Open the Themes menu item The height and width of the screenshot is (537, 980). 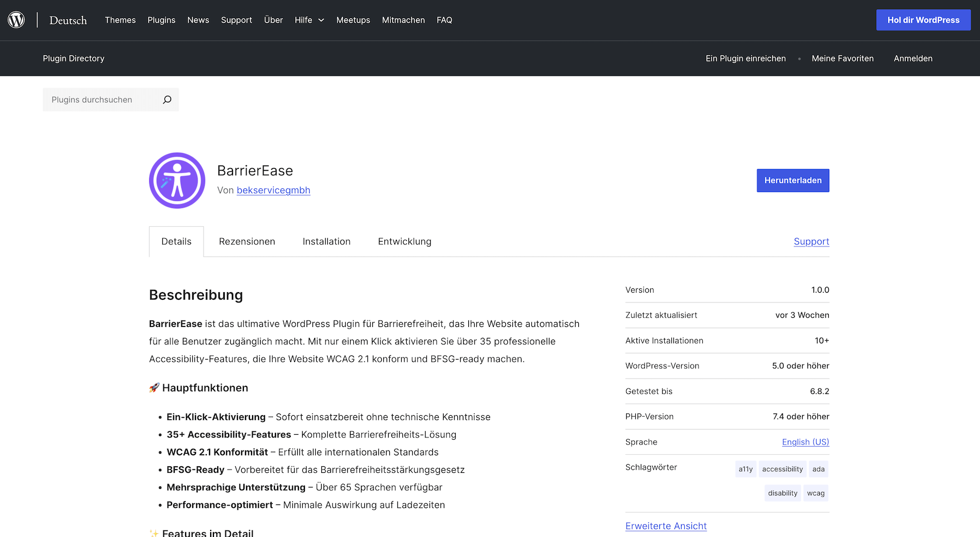pos(120,20)
